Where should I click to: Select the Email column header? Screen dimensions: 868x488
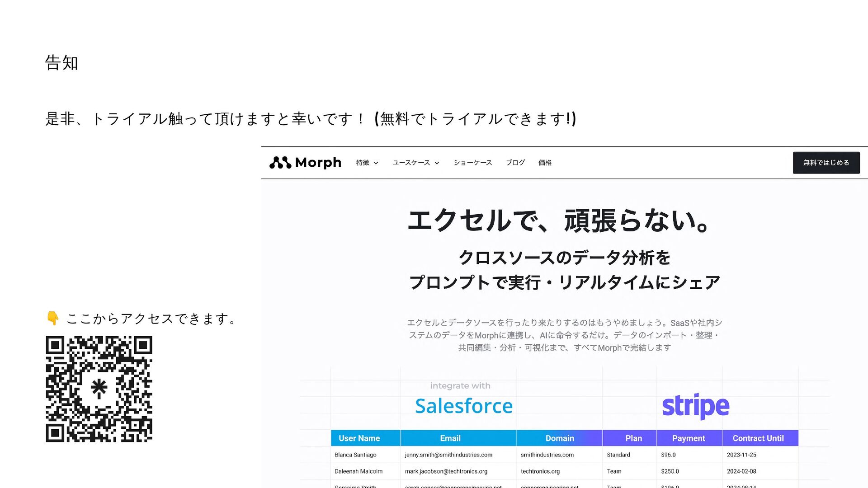pyautogui.click(x=458, y=438)
